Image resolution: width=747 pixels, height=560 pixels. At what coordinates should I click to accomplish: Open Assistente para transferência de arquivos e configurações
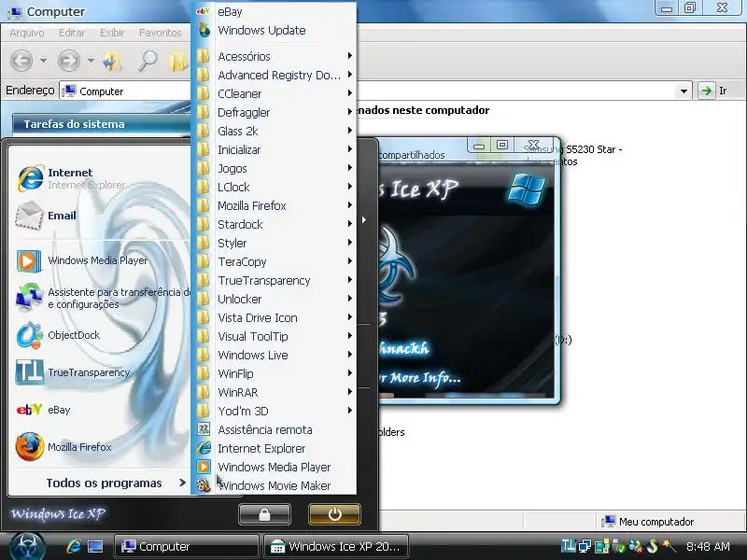pyautogui.click(x=103, y=298)
